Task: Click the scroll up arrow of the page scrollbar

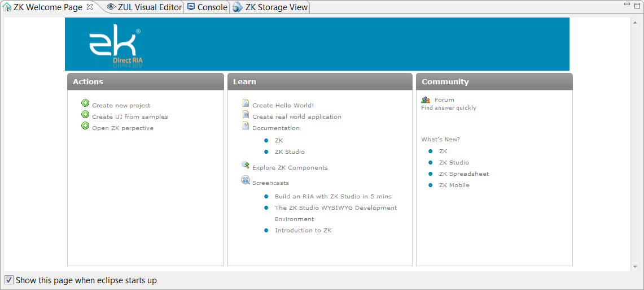Action: pyautogui.click(x=635, y=21)
